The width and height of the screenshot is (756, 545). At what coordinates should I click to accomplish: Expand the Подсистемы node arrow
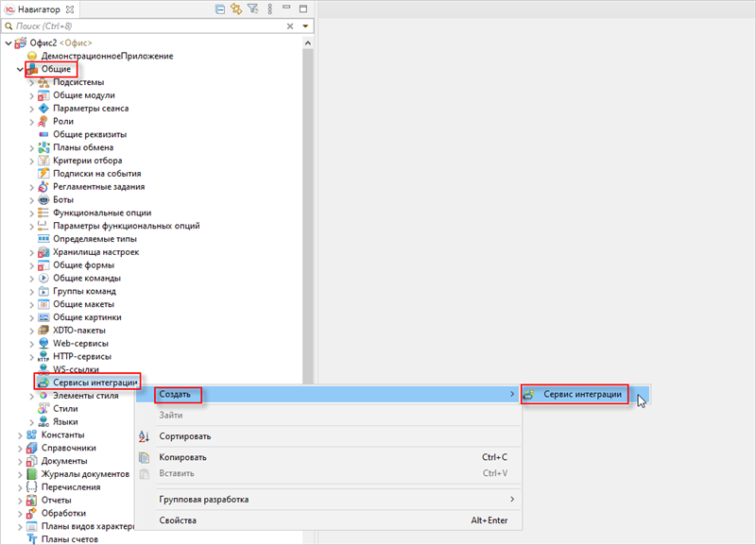point(31,82)
